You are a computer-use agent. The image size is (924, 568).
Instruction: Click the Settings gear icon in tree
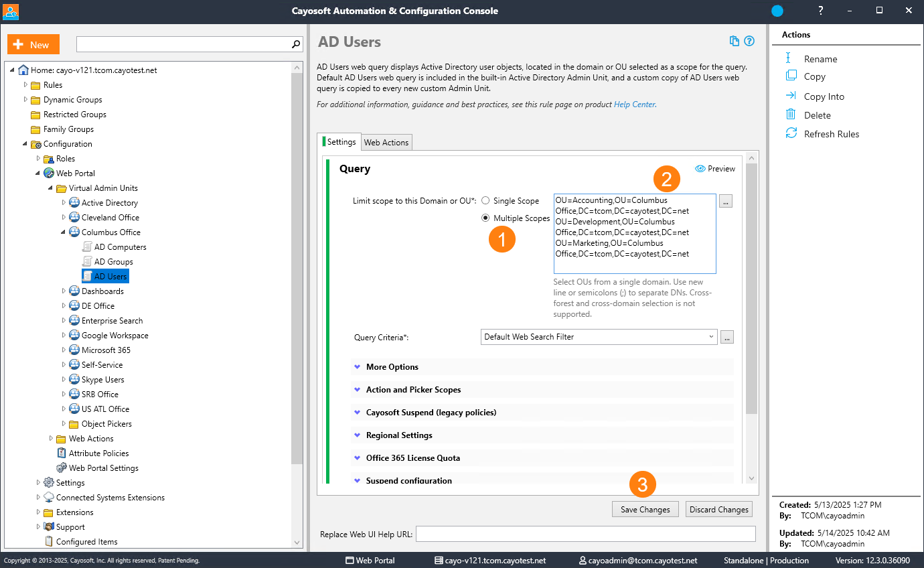pyautogui.click(x=49, y=482)
